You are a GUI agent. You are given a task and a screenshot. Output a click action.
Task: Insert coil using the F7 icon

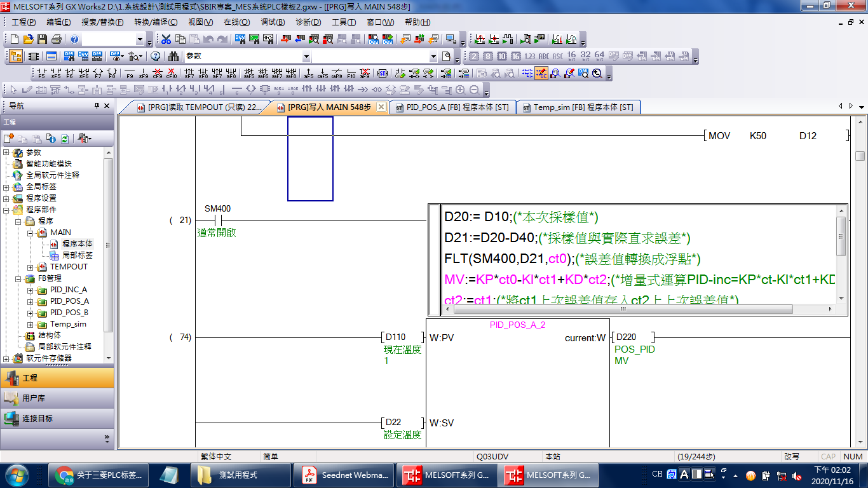(x=97, y=73)
